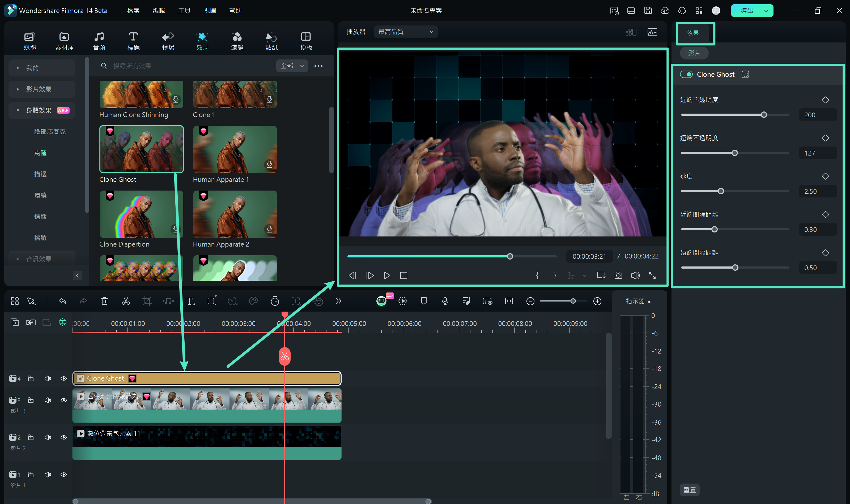Open the 工具 menu
Image resolution: width=850 pixels, height=504 pixels.
point(184,11)
